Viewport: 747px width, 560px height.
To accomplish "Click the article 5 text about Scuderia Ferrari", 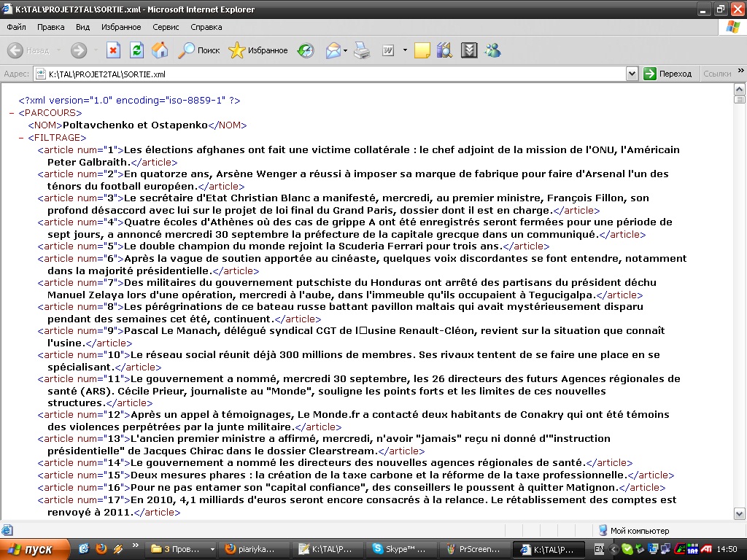I will pyautogui.click(x=313, y=246).
